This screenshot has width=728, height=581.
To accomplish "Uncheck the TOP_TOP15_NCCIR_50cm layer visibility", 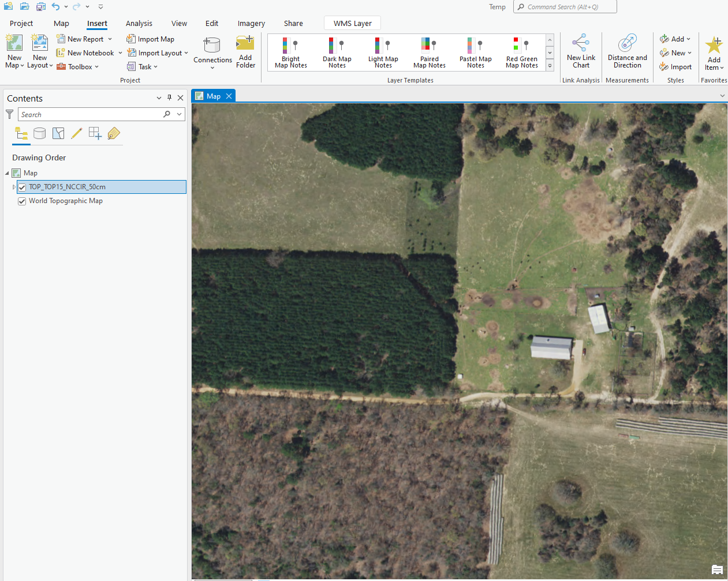I will click(22, 187).
